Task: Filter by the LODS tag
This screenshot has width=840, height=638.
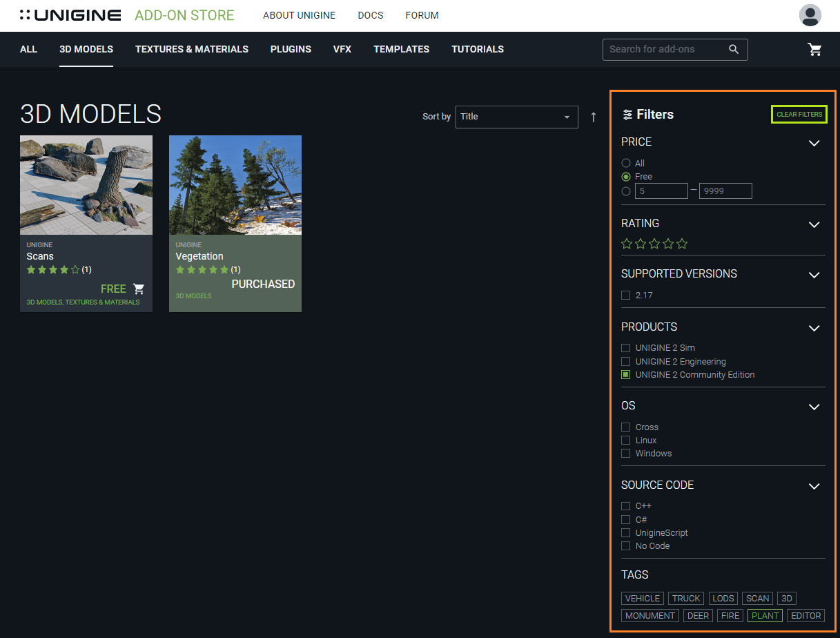Action: (x=723, y=599)
